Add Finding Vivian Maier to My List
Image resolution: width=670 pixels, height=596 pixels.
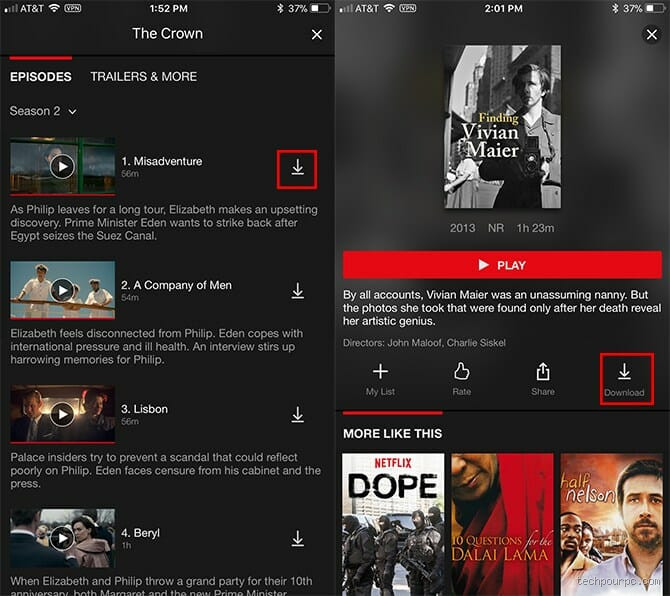pyautogui.click(x=380, y=379)
